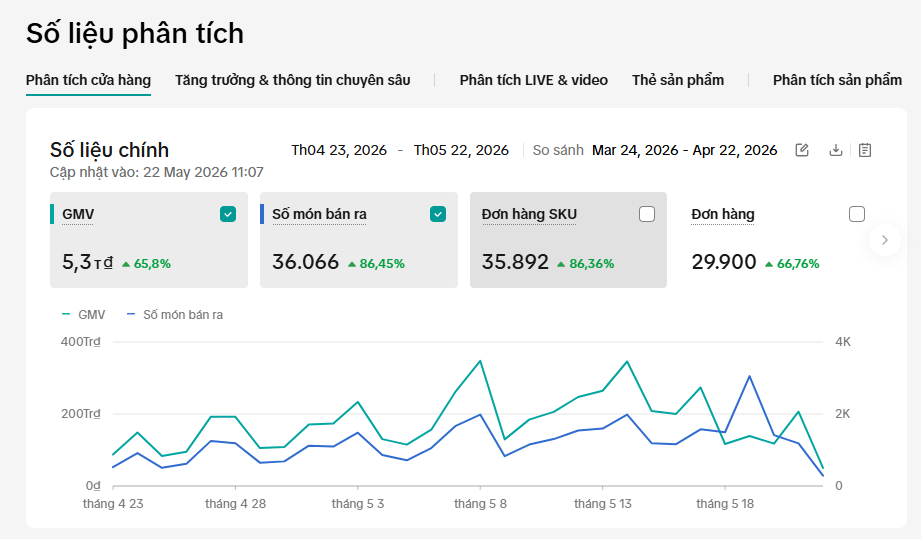The width and height of the screenshot is (921, 539).
Task: Select the Đơn hàng SKU card
Action: (x=568, y=240)
